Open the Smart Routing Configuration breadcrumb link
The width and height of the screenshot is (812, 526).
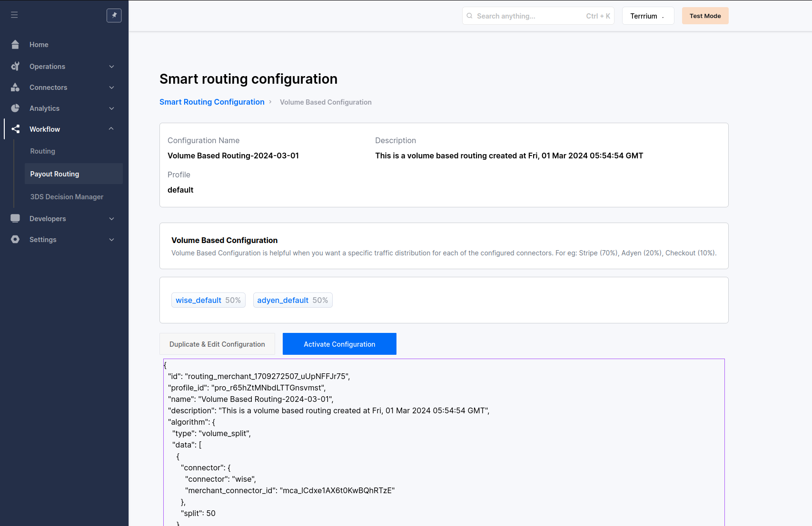pyautogui.click(x=212, y=102)
